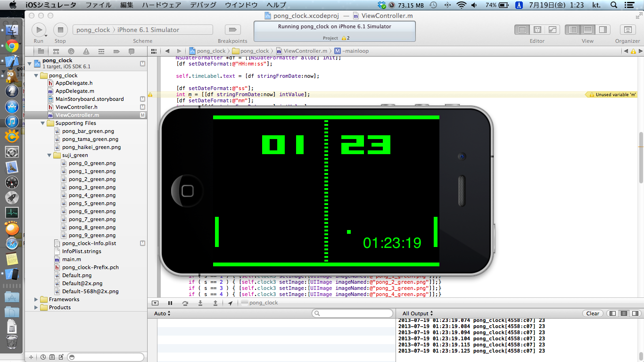
Task: Show the Search navigator
Action: point(71,51)
